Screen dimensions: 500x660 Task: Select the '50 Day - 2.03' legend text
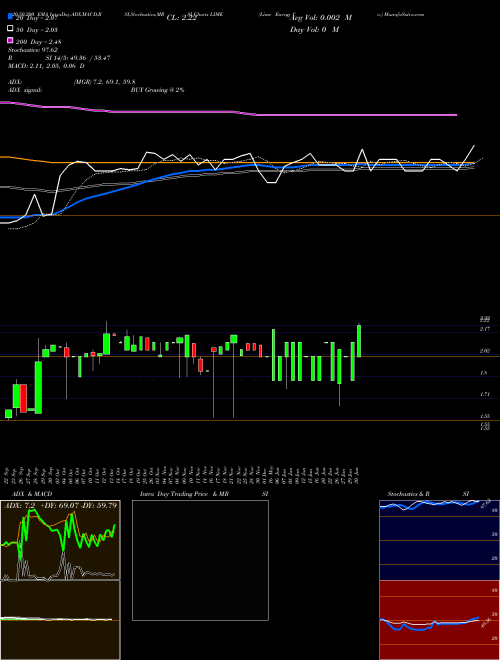pos(37,29)
